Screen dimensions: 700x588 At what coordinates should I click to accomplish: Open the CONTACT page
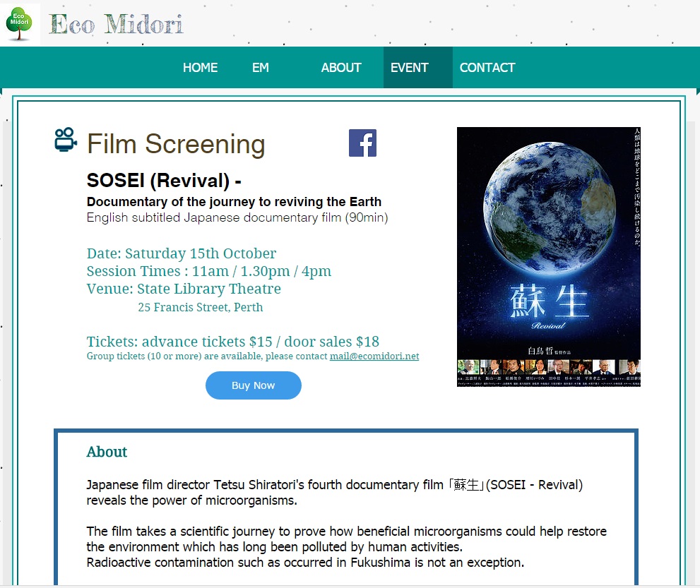click(x=487, y=67)
